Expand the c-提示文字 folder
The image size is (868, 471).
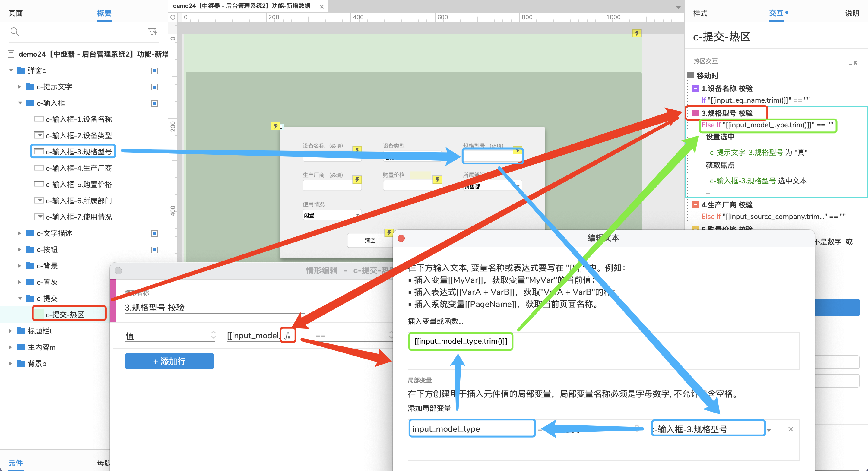(x=20, y=87)
